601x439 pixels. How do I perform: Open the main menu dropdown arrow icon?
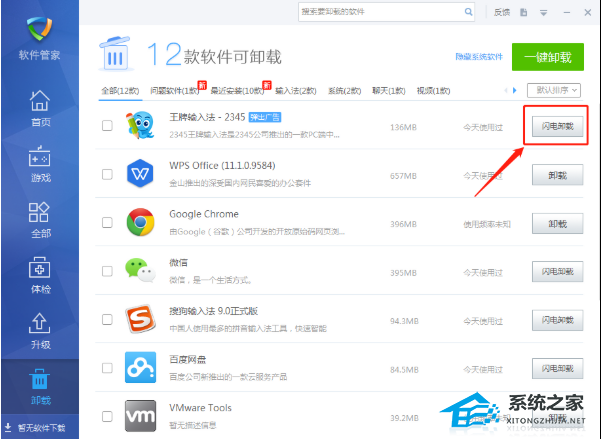click(x=544, y=13)
